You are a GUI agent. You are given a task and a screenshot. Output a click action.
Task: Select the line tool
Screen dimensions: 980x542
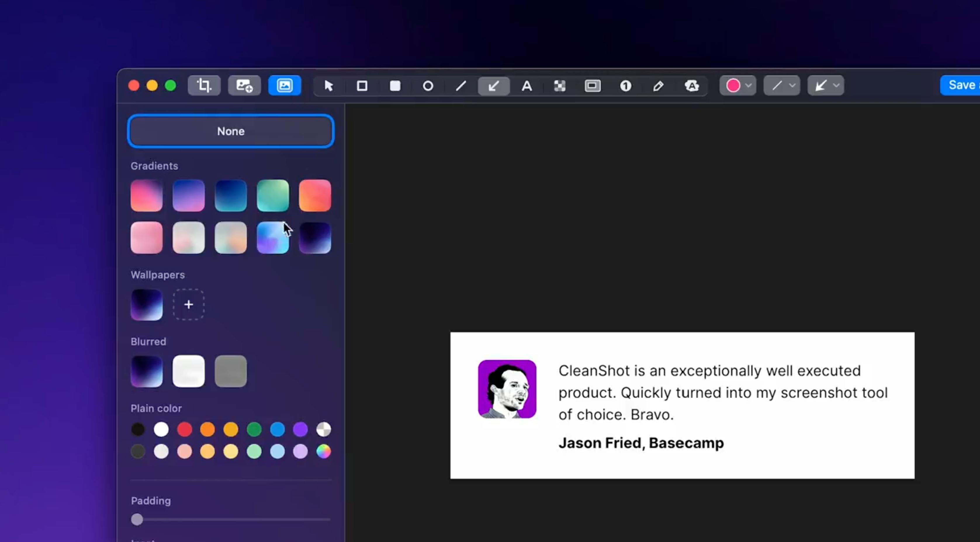461,86
